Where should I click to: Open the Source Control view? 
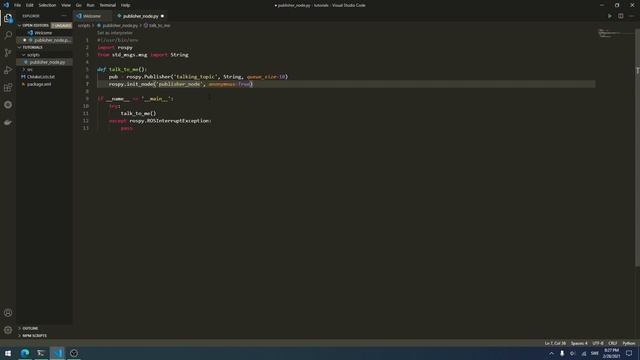pyautogui.click(x=8, y=53)
